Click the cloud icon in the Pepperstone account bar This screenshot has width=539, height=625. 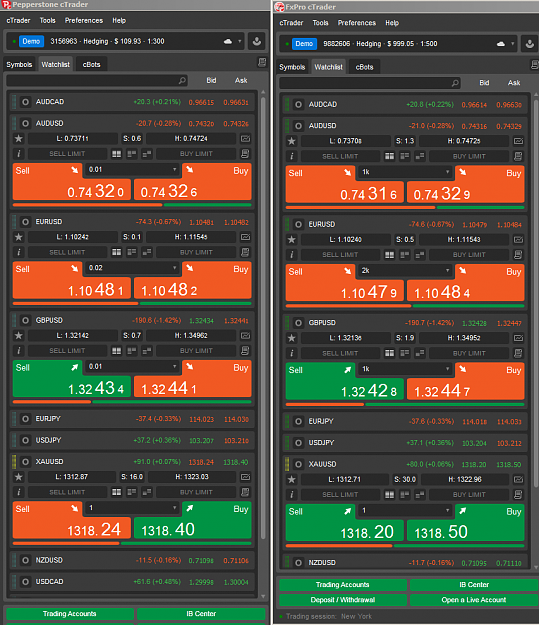click(x=228, y=41)
